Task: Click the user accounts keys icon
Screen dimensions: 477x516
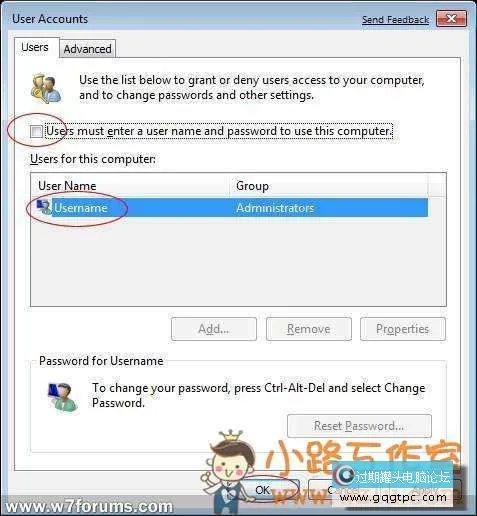Action: coord(46,88)
